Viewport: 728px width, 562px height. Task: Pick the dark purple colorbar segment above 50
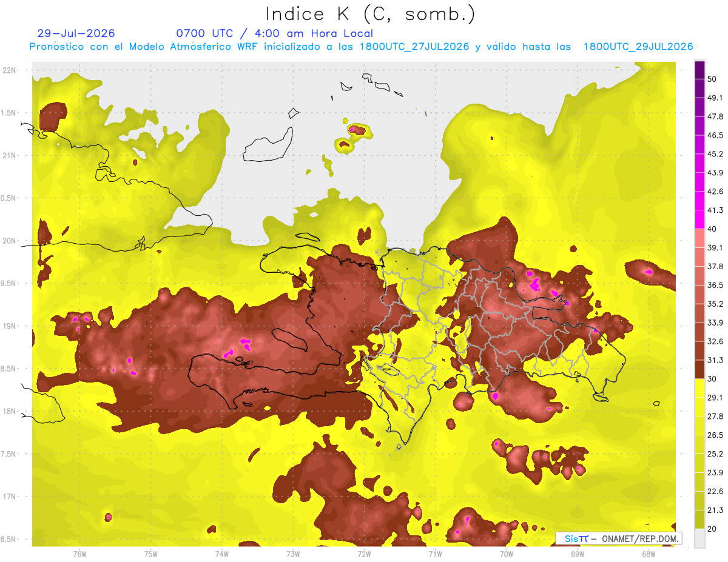point(699,70)
